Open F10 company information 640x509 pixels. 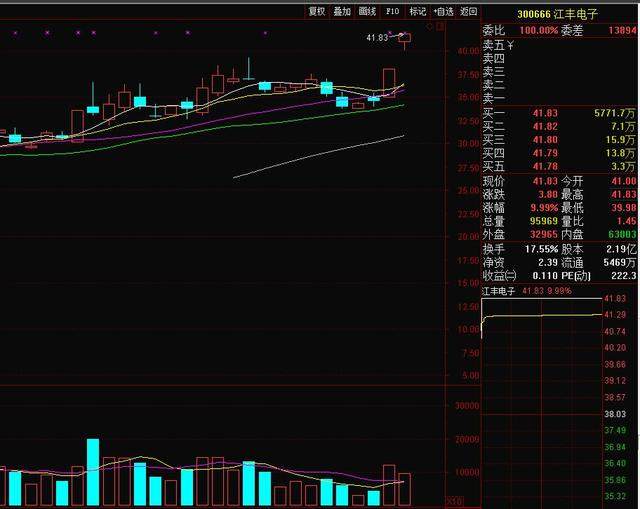(393, 12)
